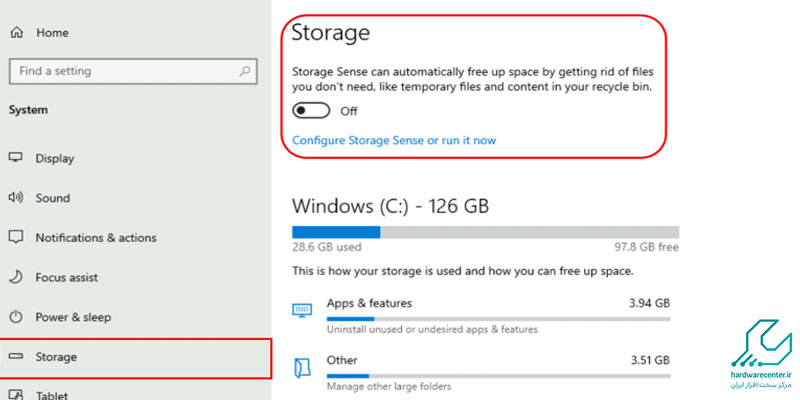This screenshot has height=400, width=800.
Task: Click the Sound speaker icon
Action: [16, 198]
